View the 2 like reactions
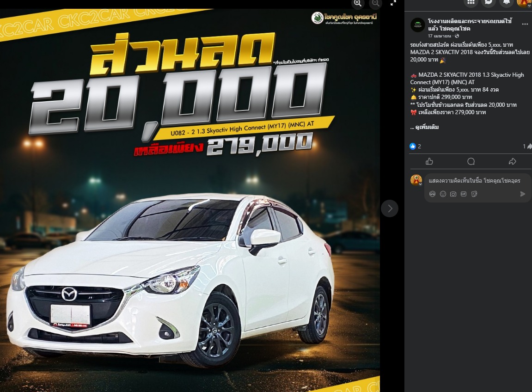532x392 pixels. [x=415, y=146]
